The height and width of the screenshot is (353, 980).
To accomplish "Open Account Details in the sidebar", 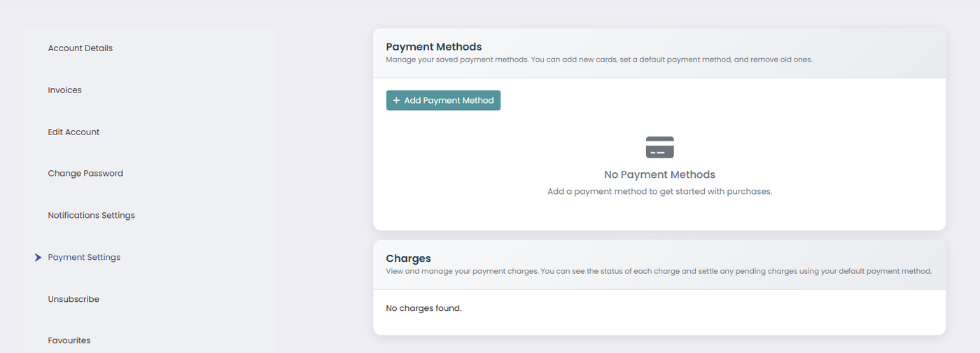I will (80, 48).
